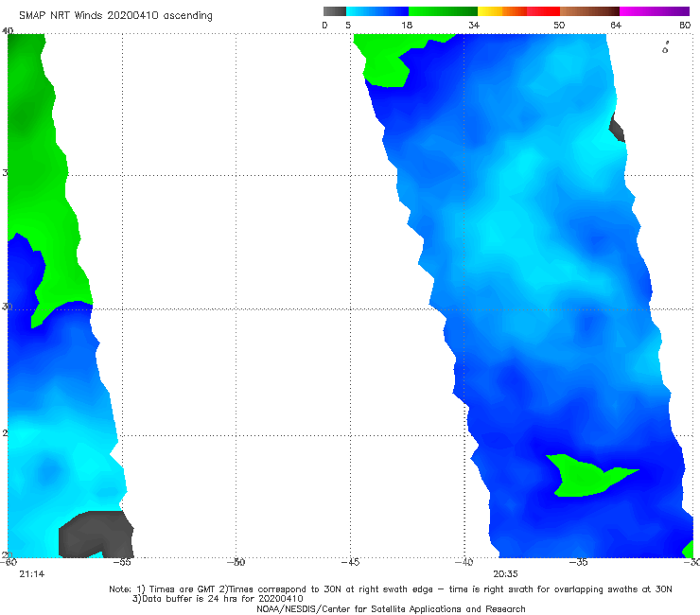Click the brown segment of the color bar
The height and width of the screenshot is (615, 700).
tap(589, 11)
